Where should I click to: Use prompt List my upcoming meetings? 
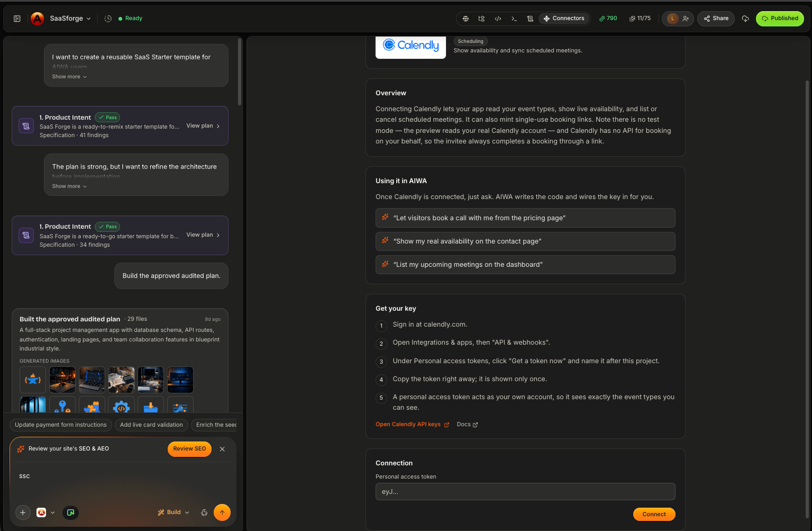click(x=525, y=265)
